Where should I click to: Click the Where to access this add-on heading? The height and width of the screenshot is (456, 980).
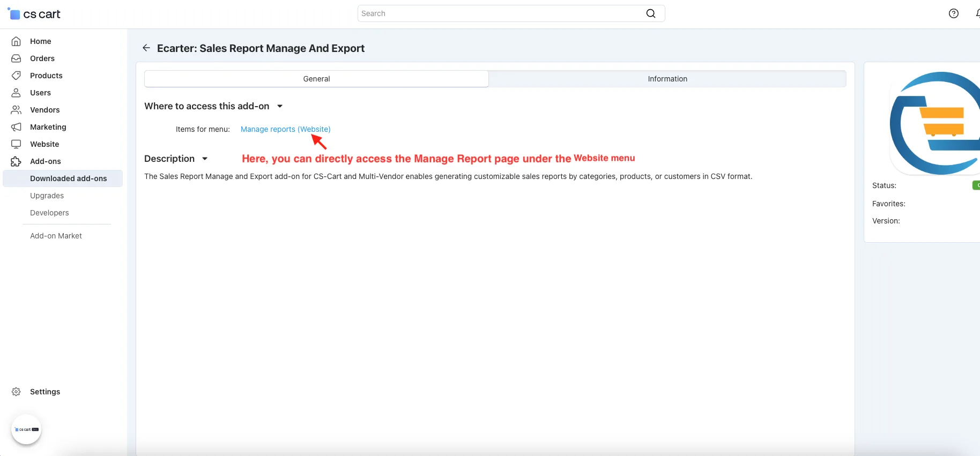(206, 106)
